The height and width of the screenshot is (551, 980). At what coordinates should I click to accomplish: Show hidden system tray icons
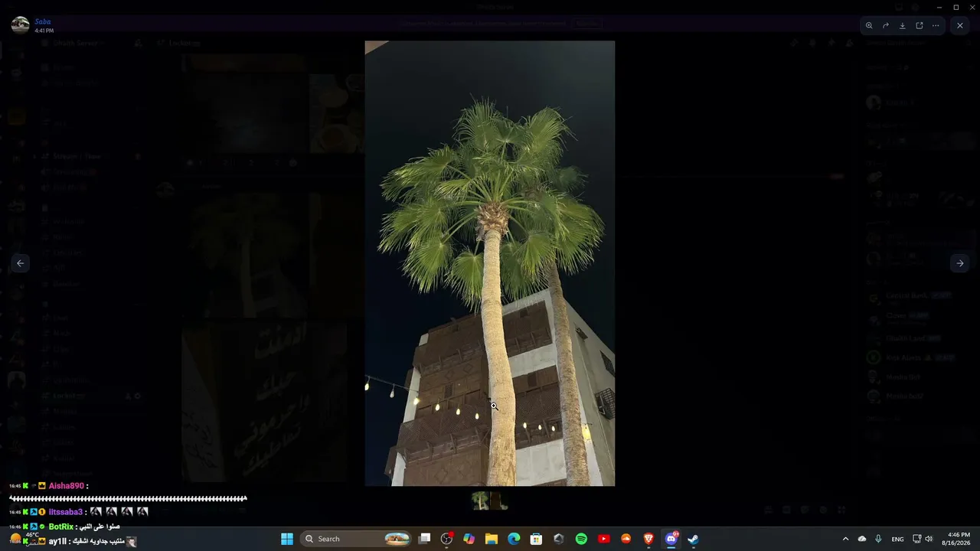point(845,539)
